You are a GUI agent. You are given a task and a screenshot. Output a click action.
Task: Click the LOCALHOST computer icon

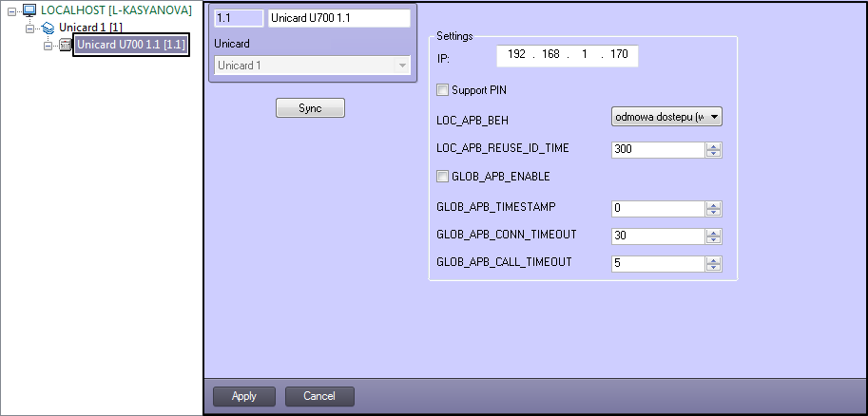click(x=29, y=9)
